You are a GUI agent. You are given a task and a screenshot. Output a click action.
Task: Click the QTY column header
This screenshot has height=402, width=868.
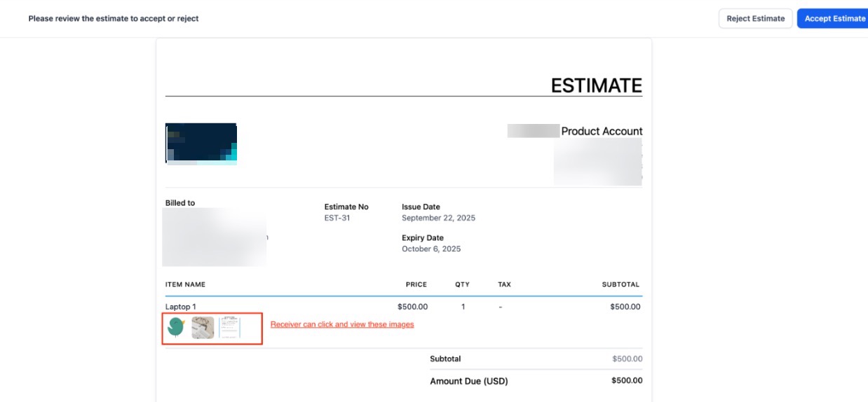(x=462, y=284)
